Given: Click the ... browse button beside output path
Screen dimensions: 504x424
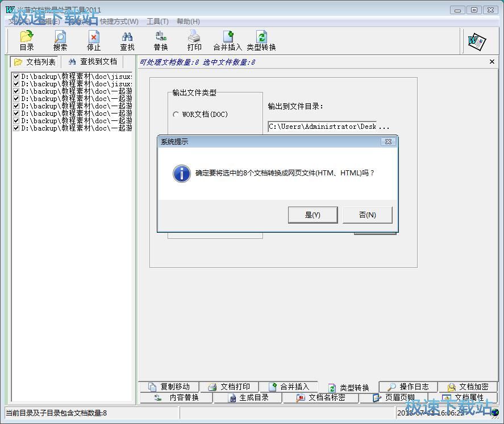Looking at the screenshot, I should (x=384, y=127).
